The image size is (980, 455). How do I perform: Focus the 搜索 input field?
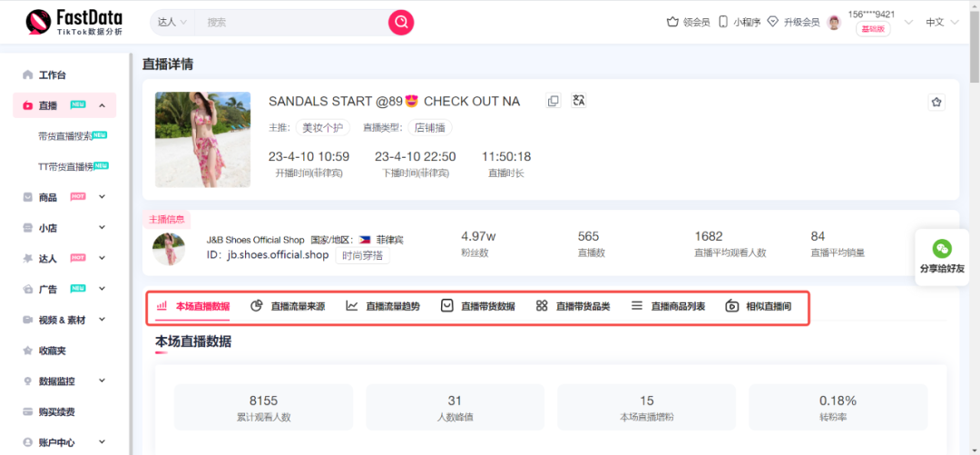pos(291,23)
